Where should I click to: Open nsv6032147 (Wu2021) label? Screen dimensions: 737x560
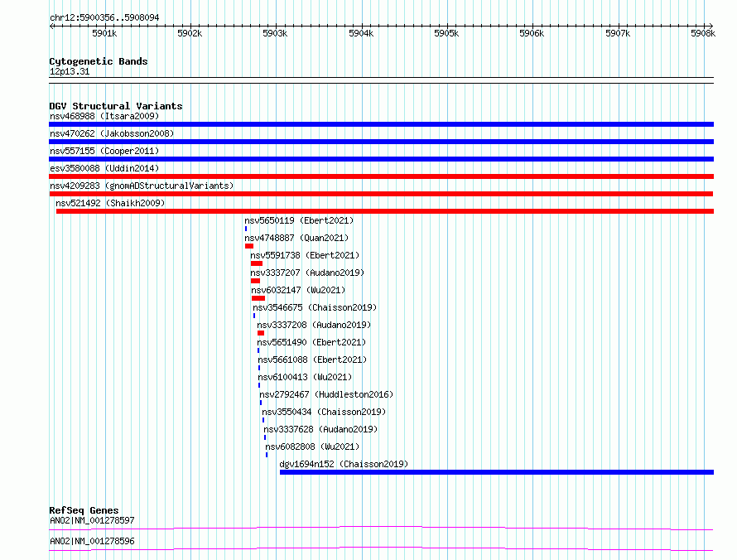[298, 290]
